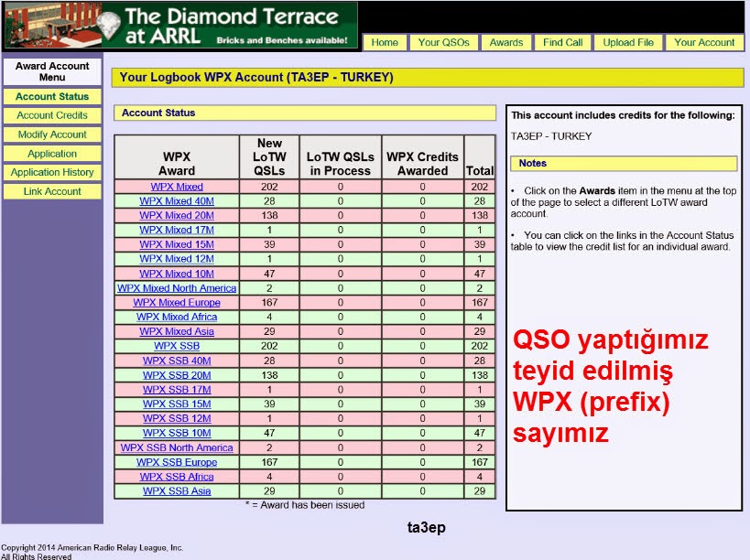This screenshot has height=560, width=750.
Task: View WPX SSB Asia credits
Action: pyautogui.click(x=177, y=490)
